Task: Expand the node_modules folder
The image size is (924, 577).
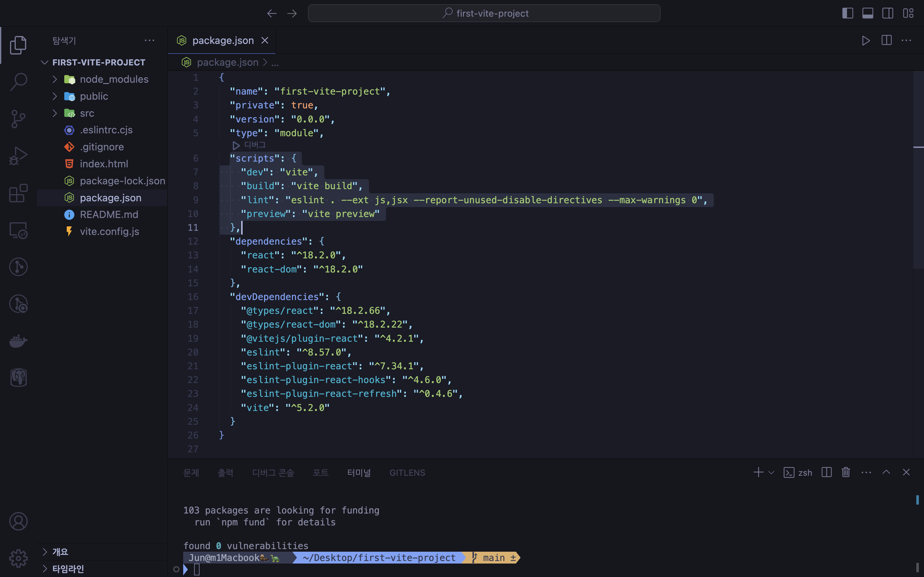Action: 114,79
